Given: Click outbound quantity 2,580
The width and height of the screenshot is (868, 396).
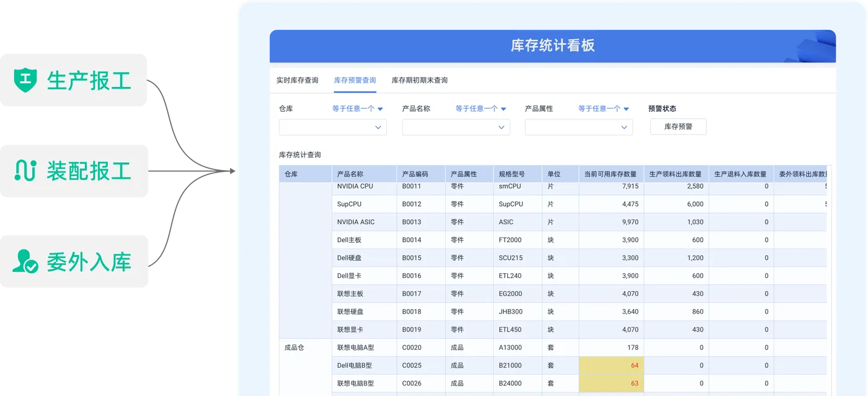Looking at the screenshot, I should [x=695, y=186].
